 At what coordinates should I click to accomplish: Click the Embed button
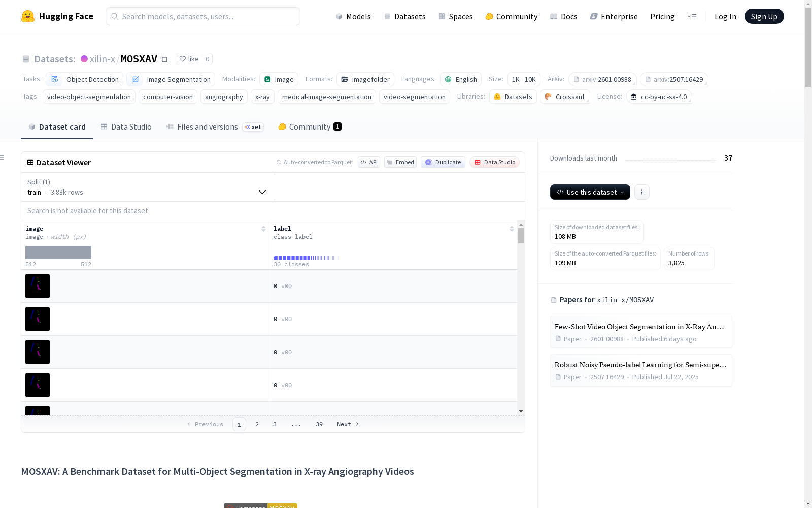(400, 162)
